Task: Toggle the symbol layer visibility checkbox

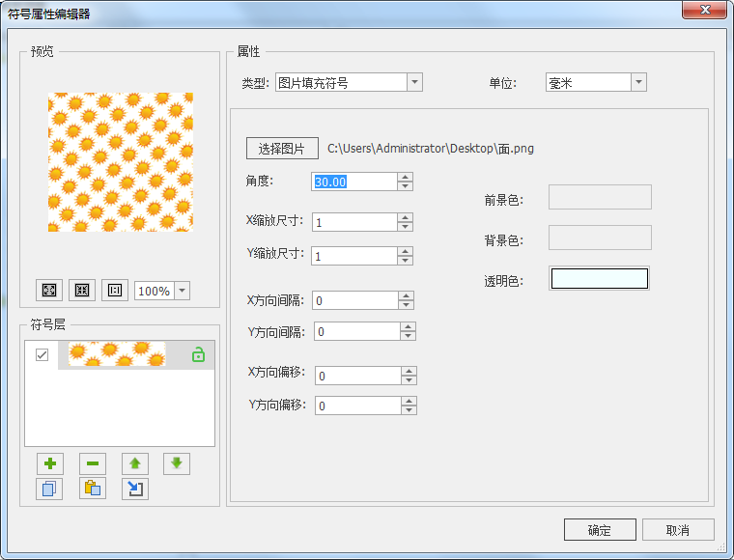Action: [42, 355]
